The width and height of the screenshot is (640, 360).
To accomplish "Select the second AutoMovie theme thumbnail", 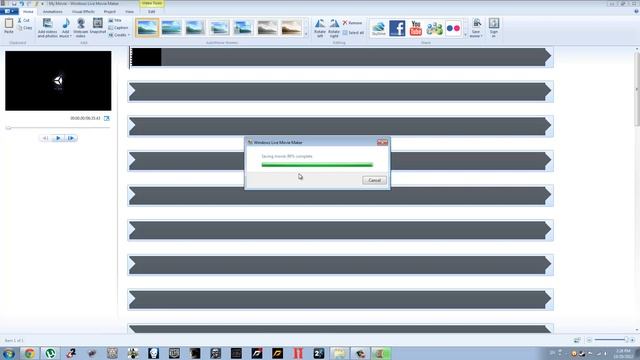I will [x=171, y=28].
